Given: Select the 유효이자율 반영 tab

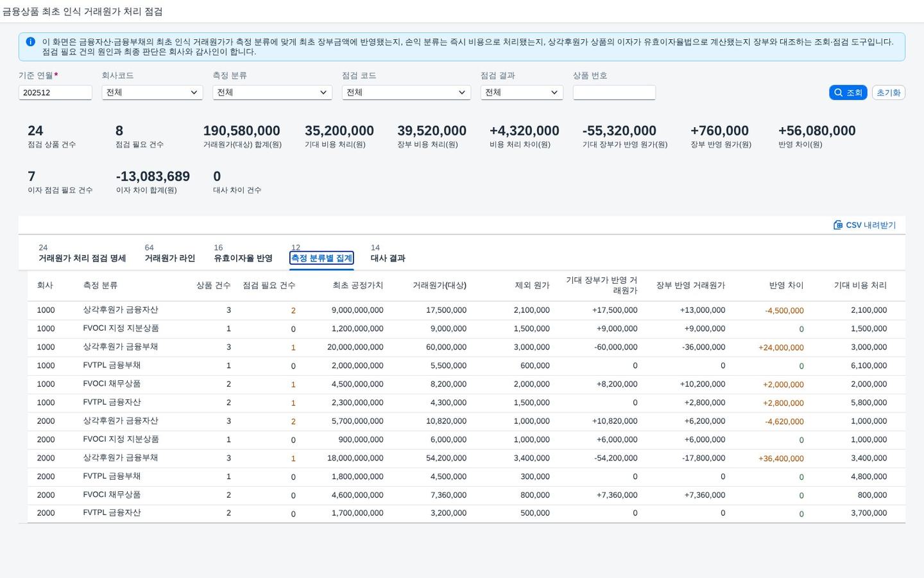Looking at the screenshot, I should (243, 258).
